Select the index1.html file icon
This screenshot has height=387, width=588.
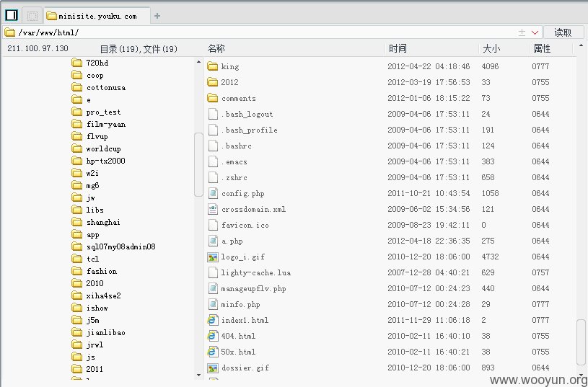tap(213, 320)
